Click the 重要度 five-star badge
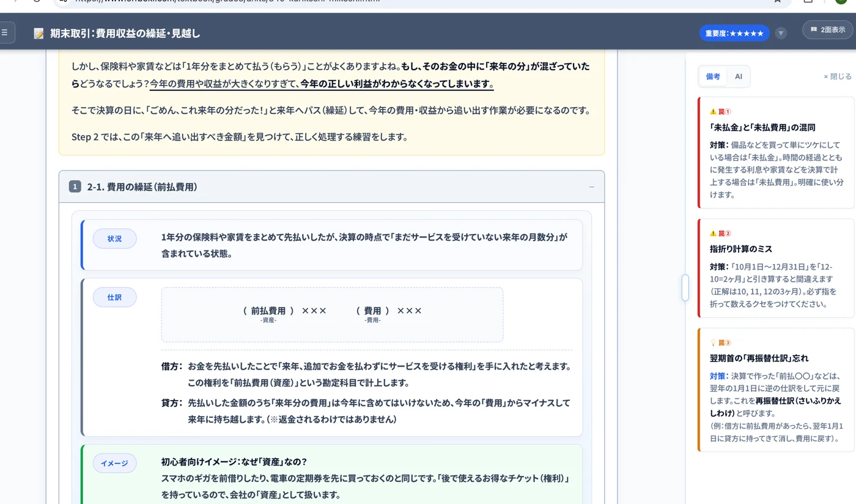This screenshot has height=504, width=856. pyautogui.click(x=734, y=33)
